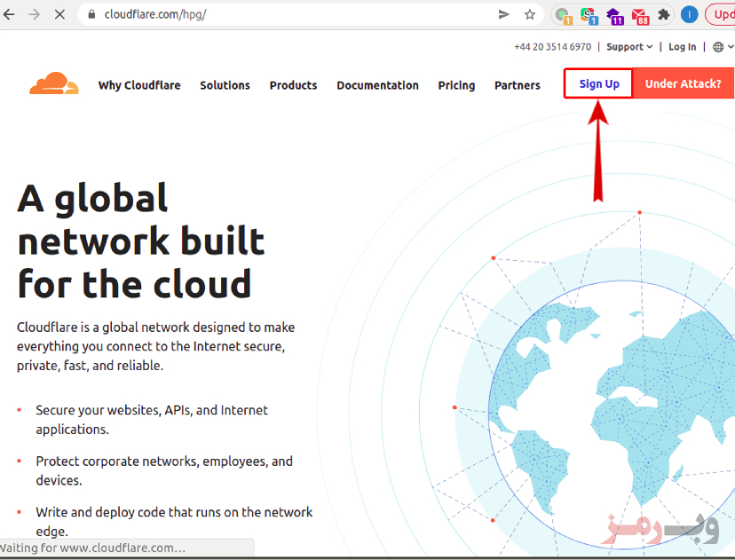Click the Cloudflare cloud logo
735x560 pixels.
54,83
